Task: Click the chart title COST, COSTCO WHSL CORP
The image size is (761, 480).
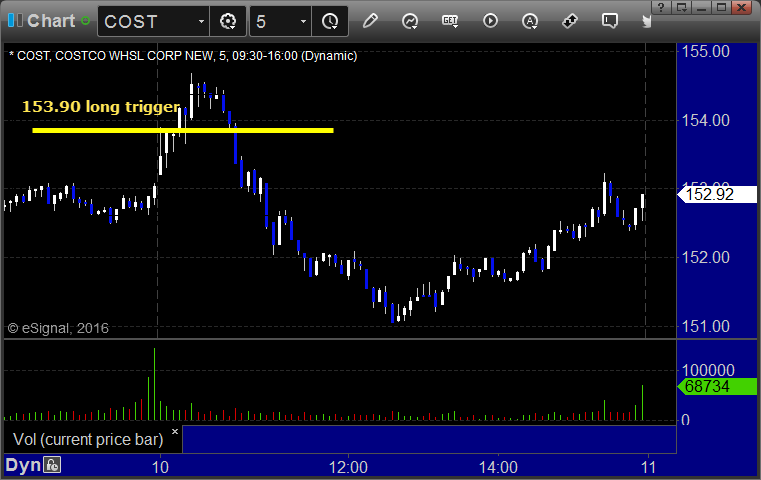Action: tap(183, 56)
